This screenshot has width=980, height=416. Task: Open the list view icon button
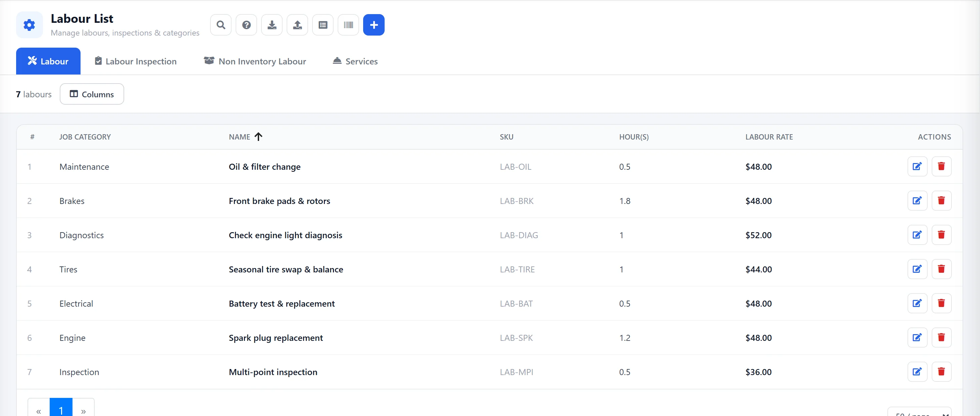(x=323, y=25)
